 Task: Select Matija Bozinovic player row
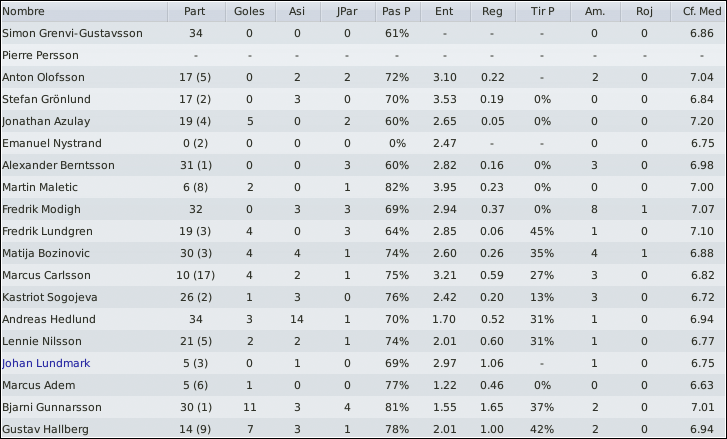click(x=364, y=253)
